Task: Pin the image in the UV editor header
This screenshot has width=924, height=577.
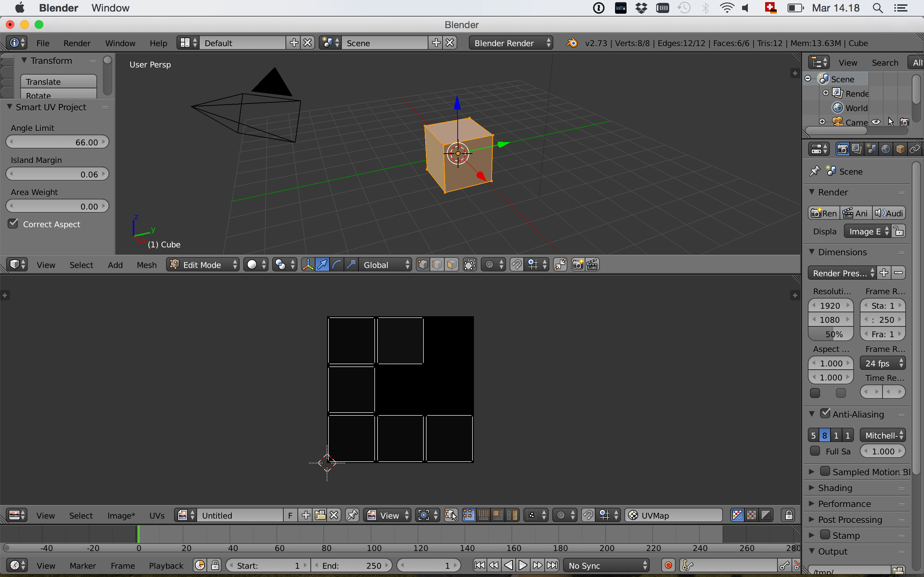Action: click(352, 515)
